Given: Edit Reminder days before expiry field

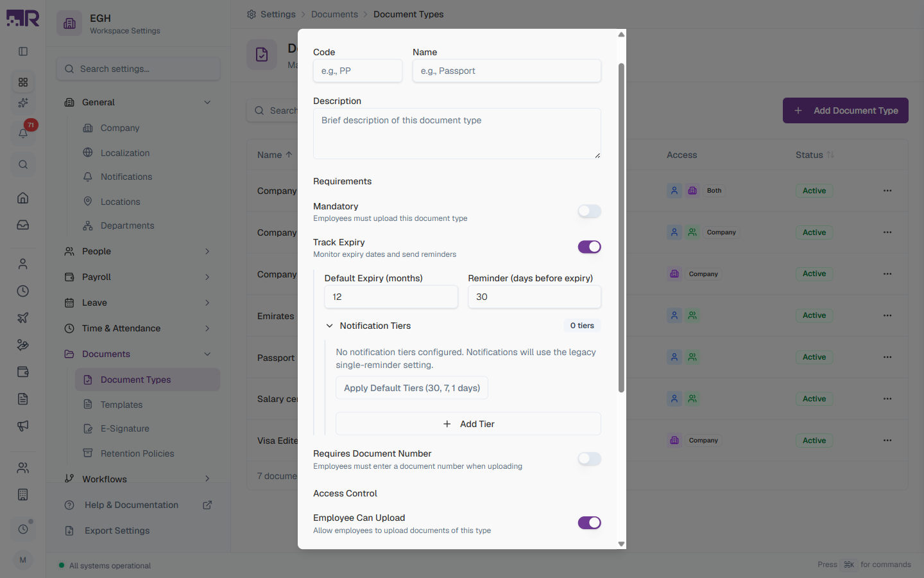Looking at the screenshot, I should pos(535,297).
